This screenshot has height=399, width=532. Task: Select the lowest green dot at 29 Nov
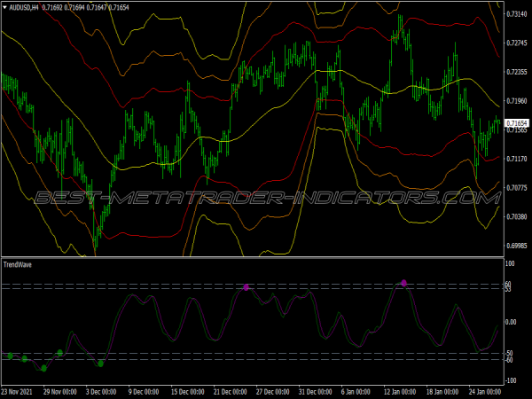point(43,368)
